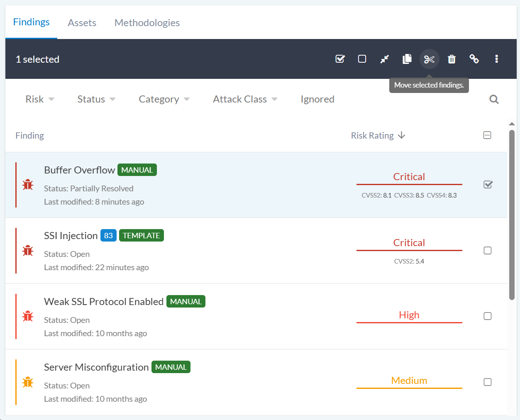Click the trash delete icon
This screenshot has height=420, width=520.
(x=452, y=59)
